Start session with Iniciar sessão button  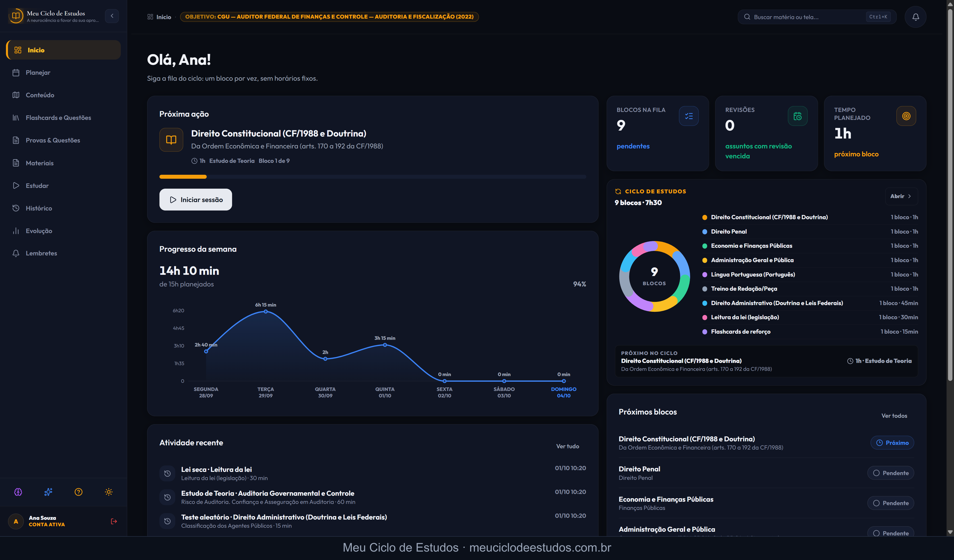pos(196,199)
